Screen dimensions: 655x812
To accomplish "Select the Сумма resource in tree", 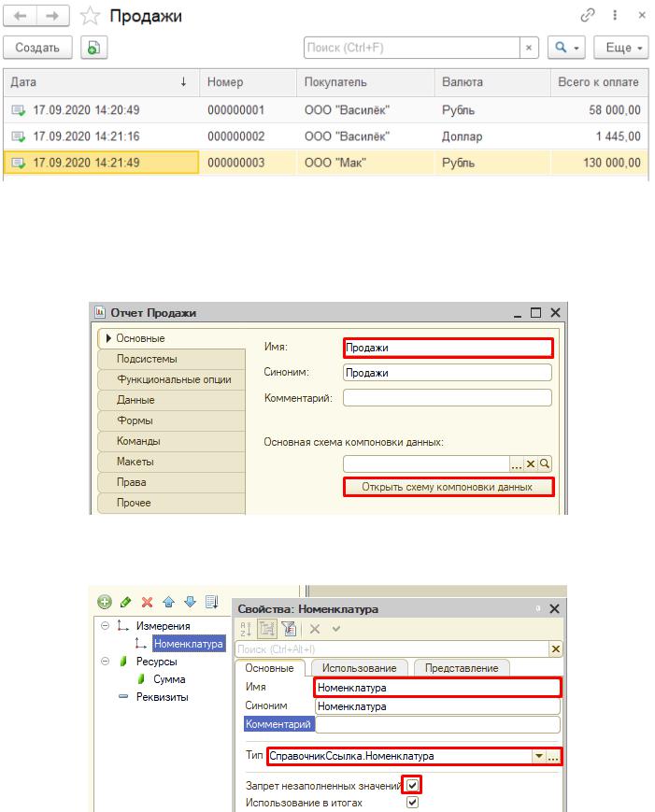I will point(169,679).
